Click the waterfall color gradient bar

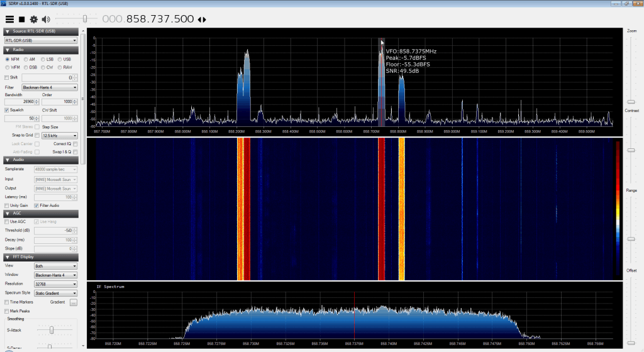[x=618, y=208]
